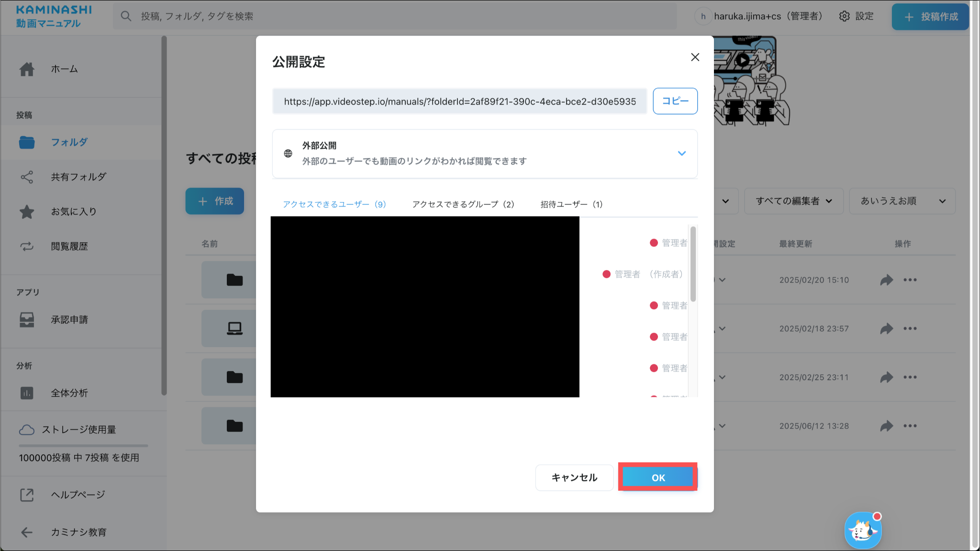Switch to 招待ユーザー tab
980x551 pixels.
click(x=571, y=204)
